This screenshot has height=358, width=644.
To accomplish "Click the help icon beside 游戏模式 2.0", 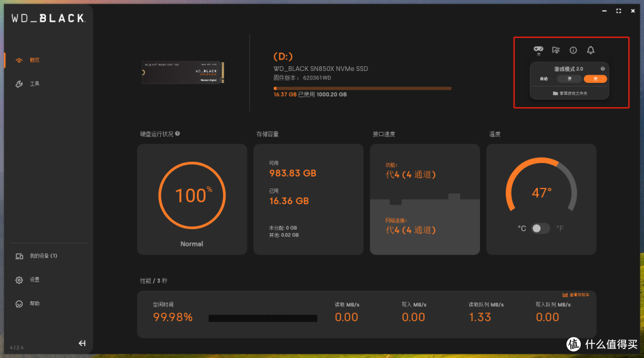I will [602, 69].
